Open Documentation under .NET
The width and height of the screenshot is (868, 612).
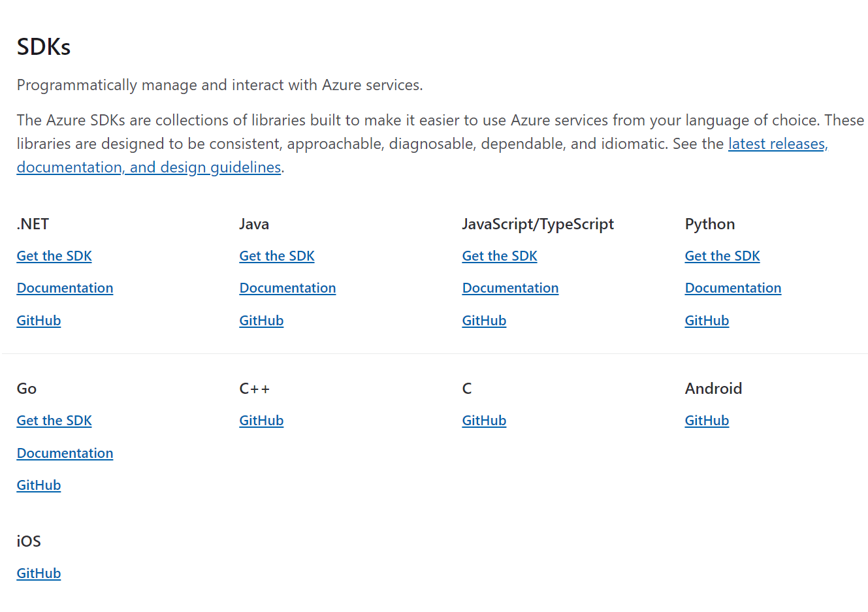pyautogui.click(x=65, y=288)
